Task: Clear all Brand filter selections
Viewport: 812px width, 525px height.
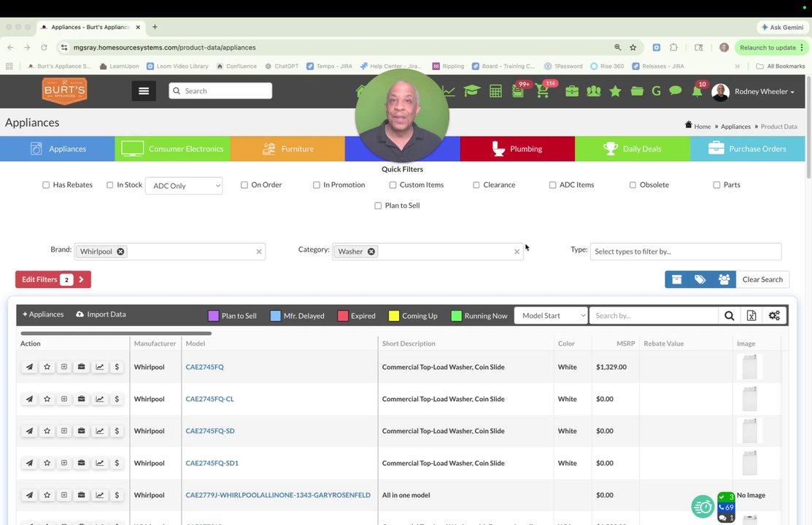Action: (x=259, y=252)
